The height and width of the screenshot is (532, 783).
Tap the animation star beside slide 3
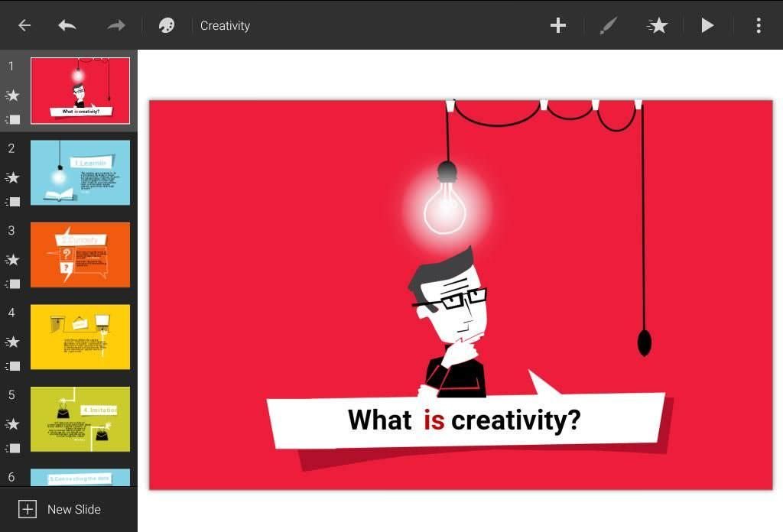[x=12, y=260]
